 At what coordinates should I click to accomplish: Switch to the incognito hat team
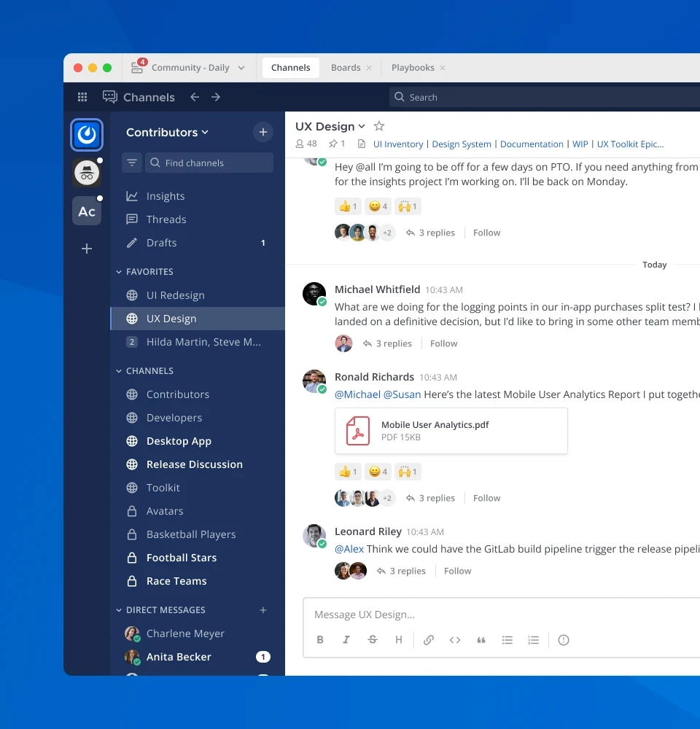click(x=87, y=173)
